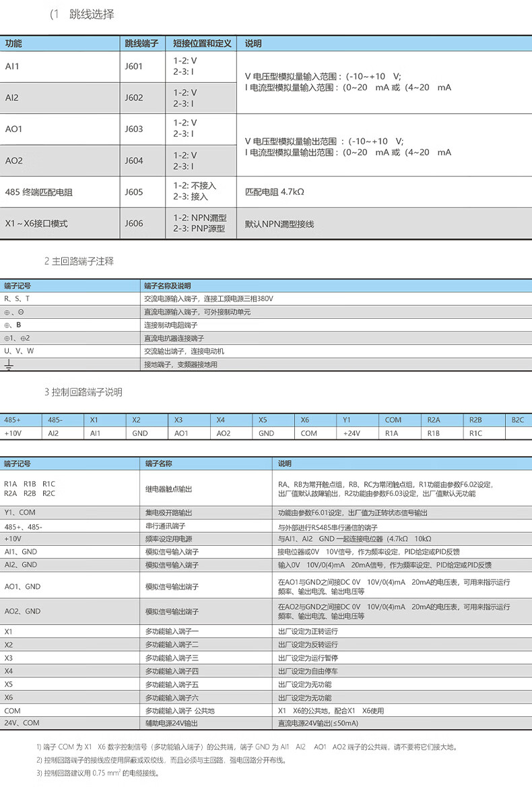Screen dimensions: 532x787
Task: Select the +24V cell in the terminal strip
Action: point(352,433)
